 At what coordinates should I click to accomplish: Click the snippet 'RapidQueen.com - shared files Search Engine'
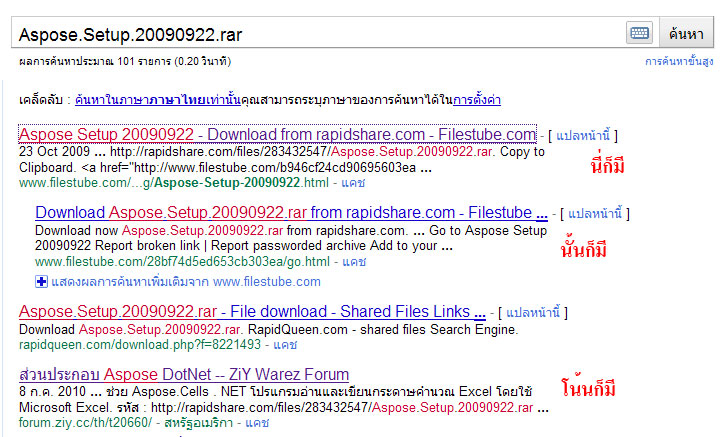pyautogui.click(x=383, y=330)
